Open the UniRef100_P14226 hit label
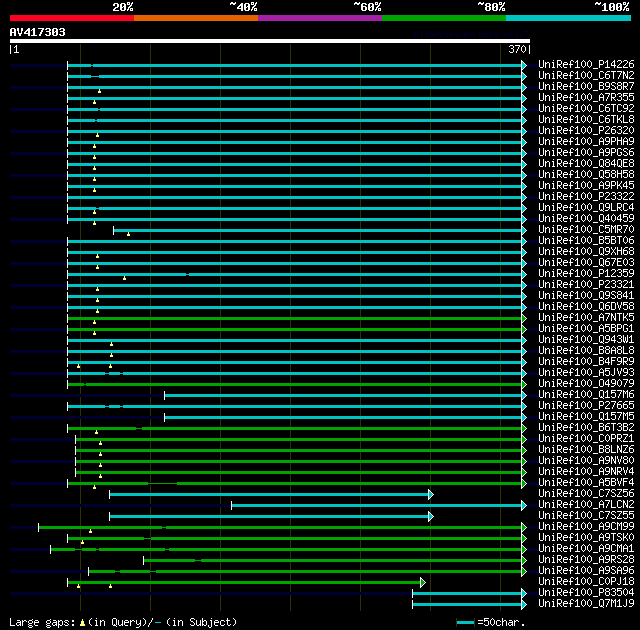This screenshot has height=630, width=640. point(586,64)
